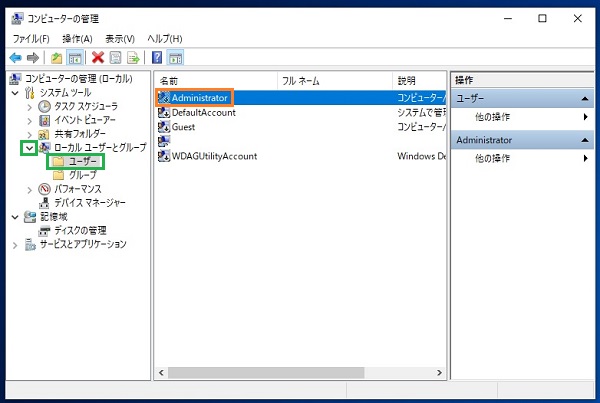Open the 操作(A) menu
Image resolution: width=600 pixels, height=403 pixels.
[77, 39]
